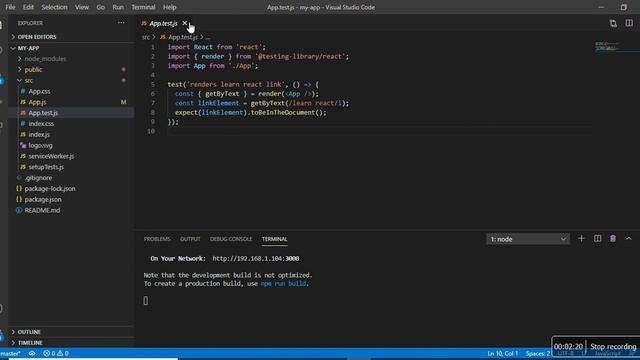Close the App.test.js editor tab
This screenshot has height=360, width=640.
tap(184, 23)
